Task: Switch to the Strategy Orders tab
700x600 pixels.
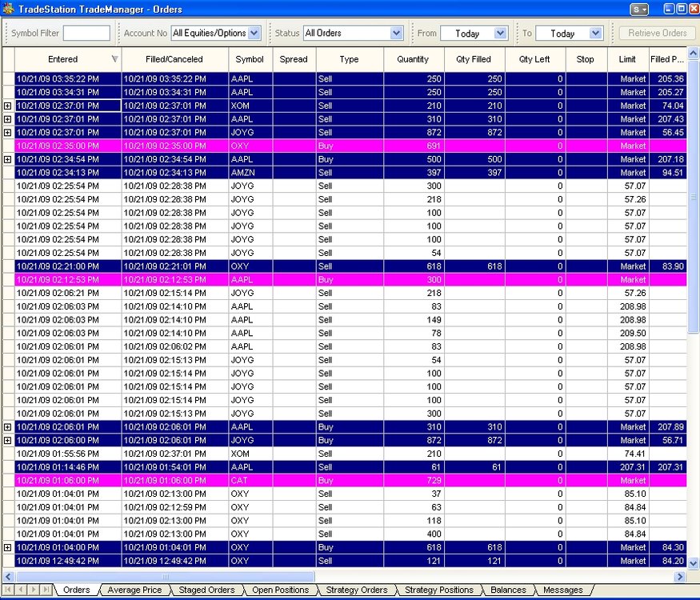Action: (x=357, y=590)
